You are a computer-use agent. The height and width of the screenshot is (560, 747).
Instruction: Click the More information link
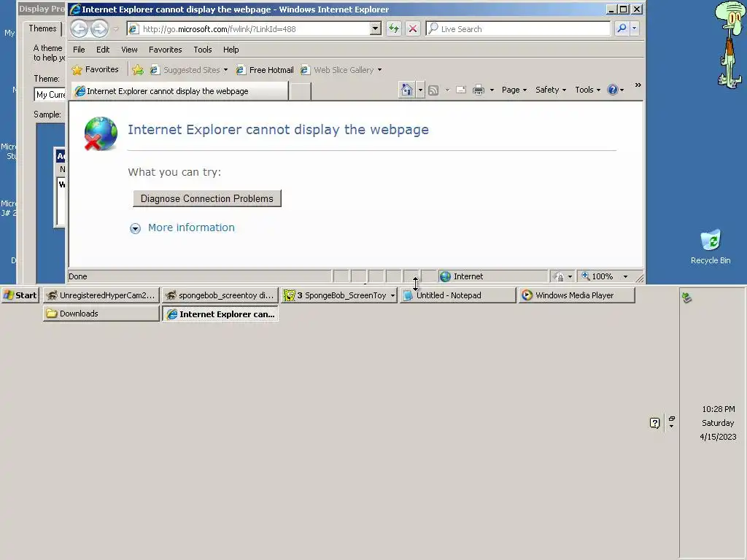(x=191, y=227)
